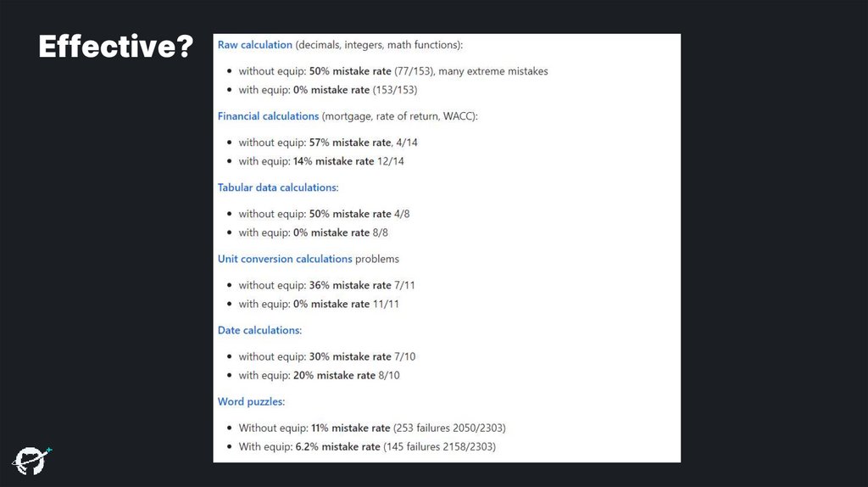The height and width of the screenshot is (487, 868).
Task: Click the 30% mistake rate bullet
Action: click(x=326, y=356)
